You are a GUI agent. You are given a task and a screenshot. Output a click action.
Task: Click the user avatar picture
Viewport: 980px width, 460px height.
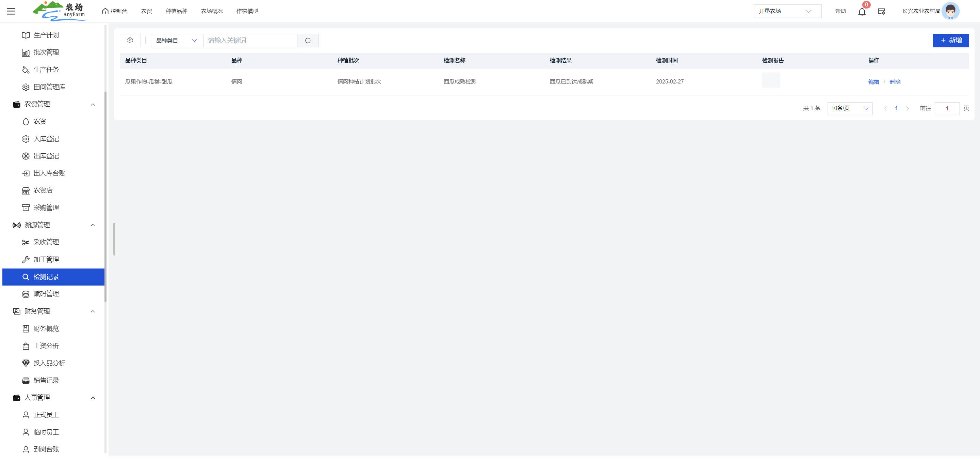pos(950,11)
